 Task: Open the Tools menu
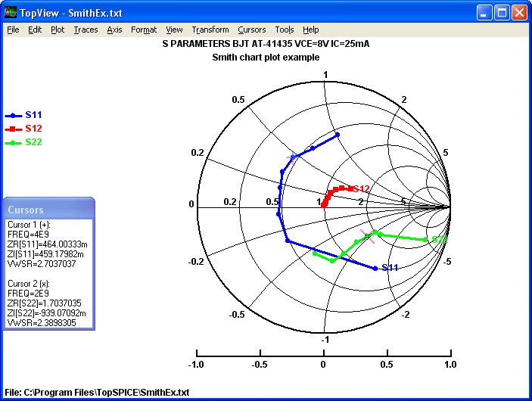pos(285,30)
